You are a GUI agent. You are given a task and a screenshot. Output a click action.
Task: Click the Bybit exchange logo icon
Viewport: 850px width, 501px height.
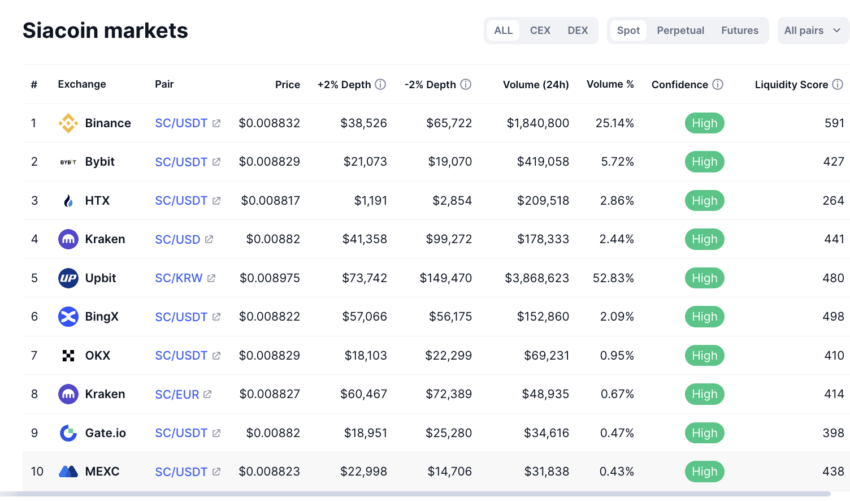pyautogui.click(x=68, y=162)
